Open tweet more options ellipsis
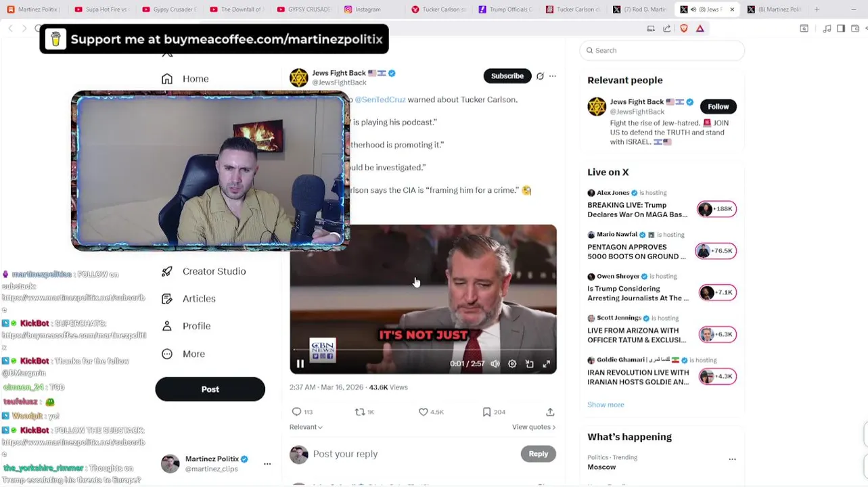 point(553,76)
